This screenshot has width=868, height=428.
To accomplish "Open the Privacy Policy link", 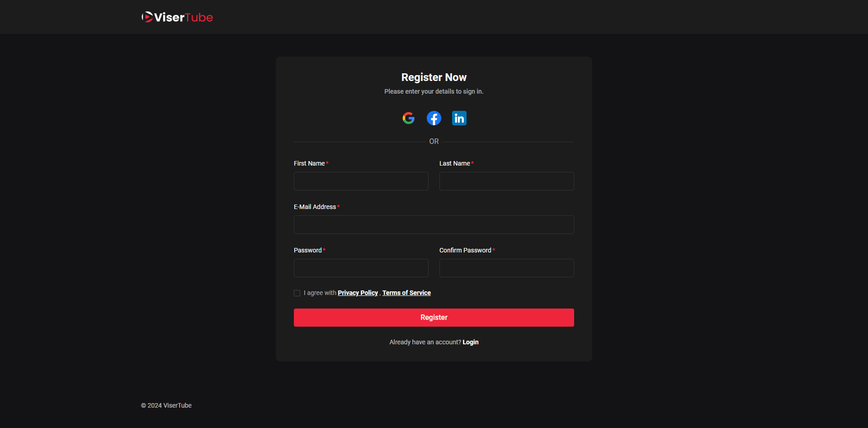I will [358, 293].
